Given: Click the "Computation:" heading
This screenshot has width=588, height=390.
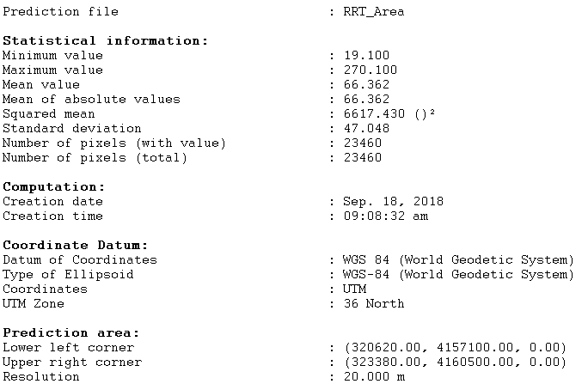Looking at the screenshot, I should pyautogui.click(x=54, y=186).
